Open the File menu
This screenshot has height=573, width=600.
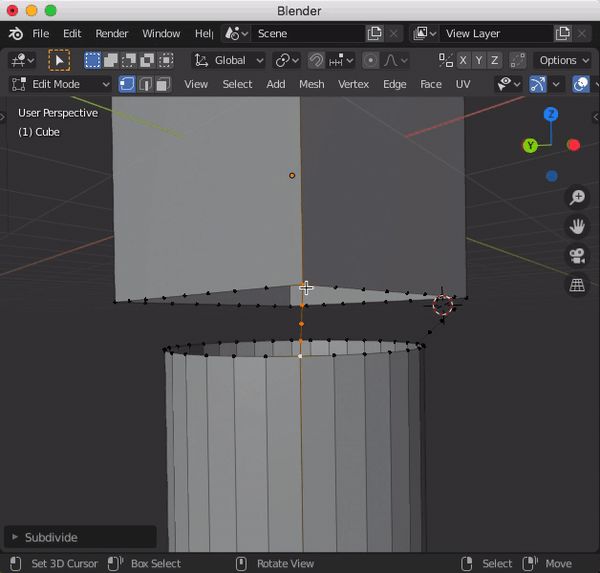41,34
